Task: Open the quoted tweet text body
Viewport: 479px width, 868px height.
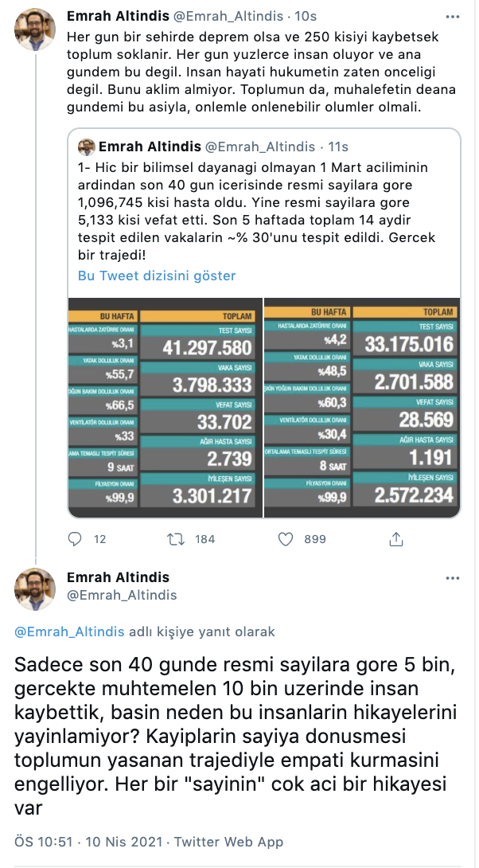Action: click(x=257, y=212)
